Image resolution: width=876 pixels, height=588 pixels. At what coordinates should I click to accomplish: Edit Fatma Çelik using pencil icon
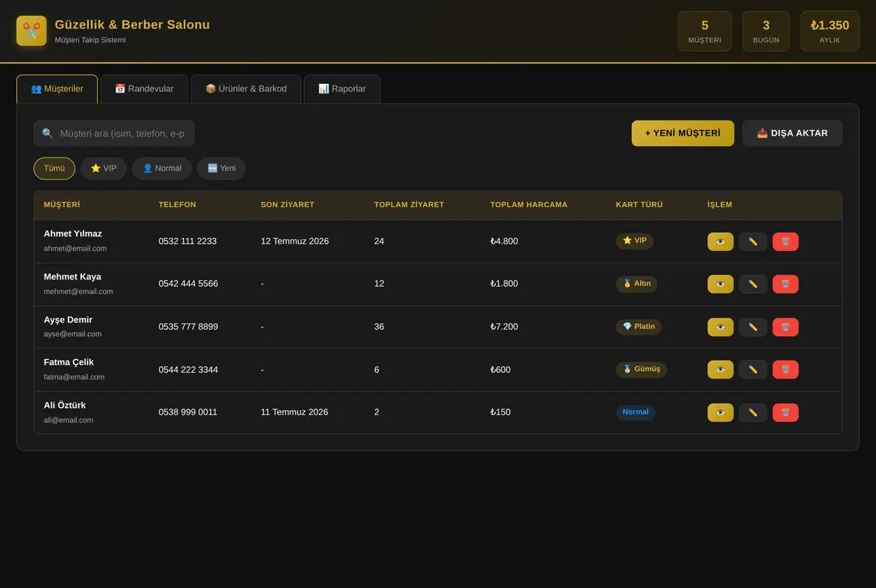(753, 370)
